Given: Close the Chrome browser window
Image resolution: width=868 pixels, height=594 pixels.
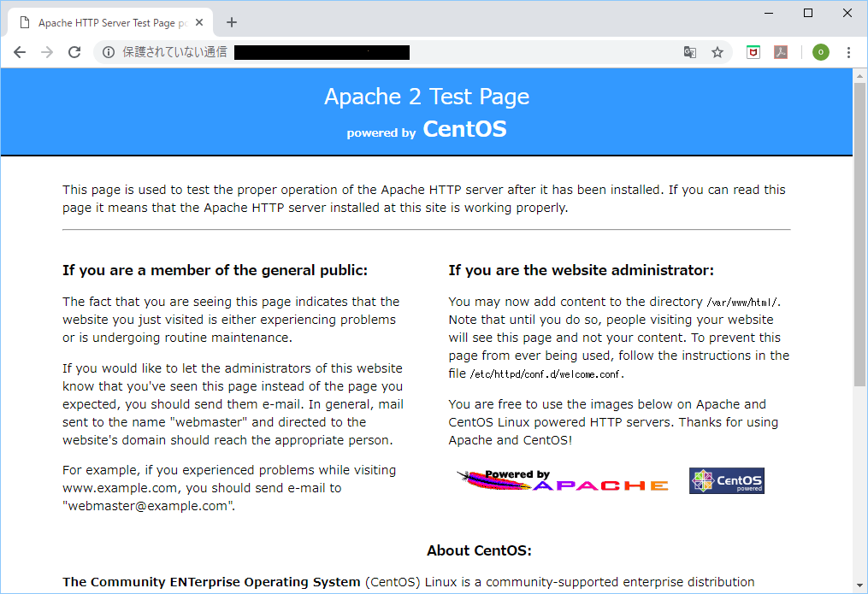Looking at the screenshot, I should (x=847, y=13).
